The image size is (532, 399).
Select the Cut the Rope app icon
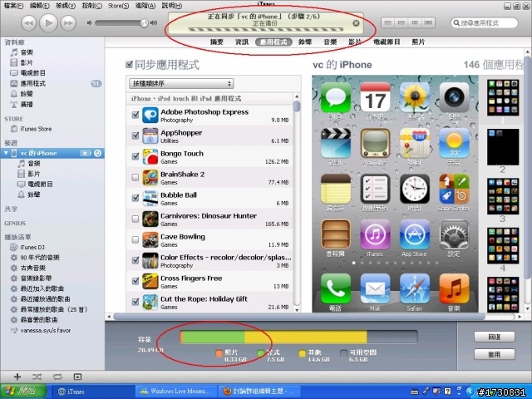[150, 302]
